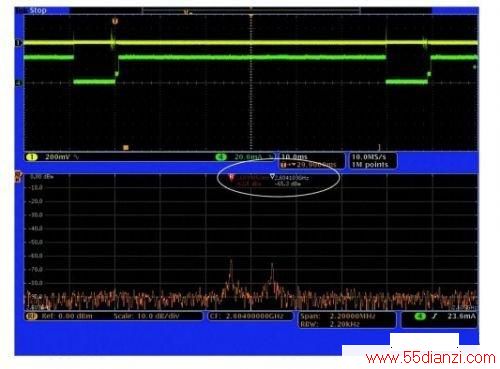Viewport: 500px width, 369px height.
Task: Click the yellow channel 1 badge
Action: (x=32, y=157)
